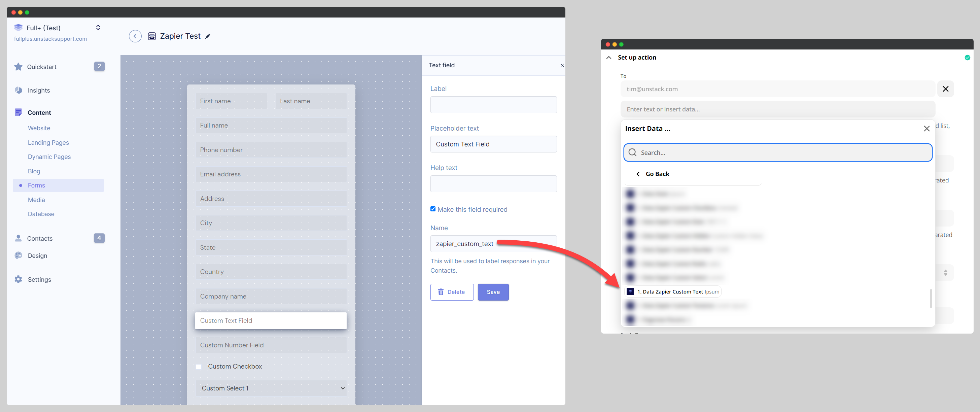Click into the Label input
Image resolution: width=980 pixels, height=412 pixels.
point(493,105)
